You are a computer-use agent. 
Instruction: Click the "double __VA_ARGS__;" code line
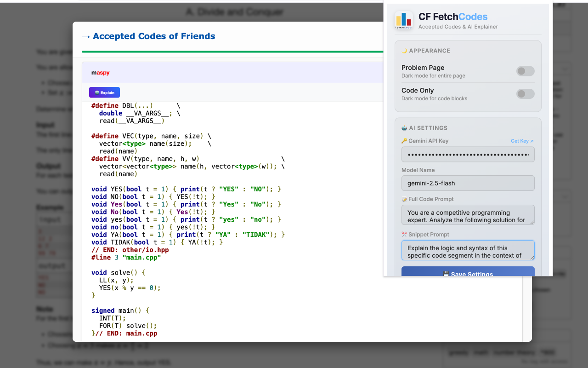pos(140,113)
